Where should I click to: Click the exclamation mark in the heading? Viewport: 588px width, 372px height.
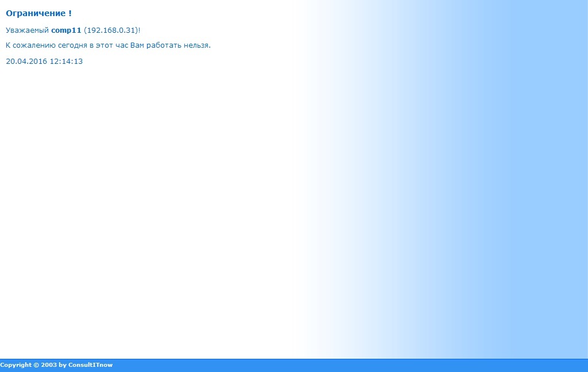pos(70,13)
